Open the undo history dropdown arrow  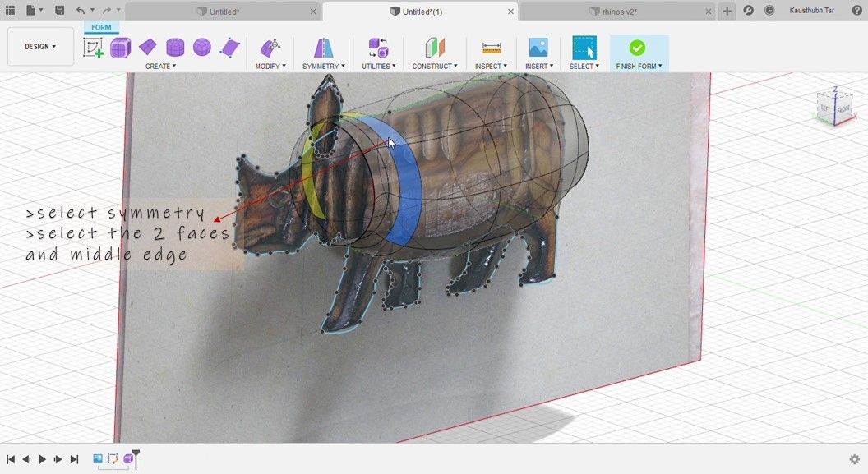tap(92, 10)
